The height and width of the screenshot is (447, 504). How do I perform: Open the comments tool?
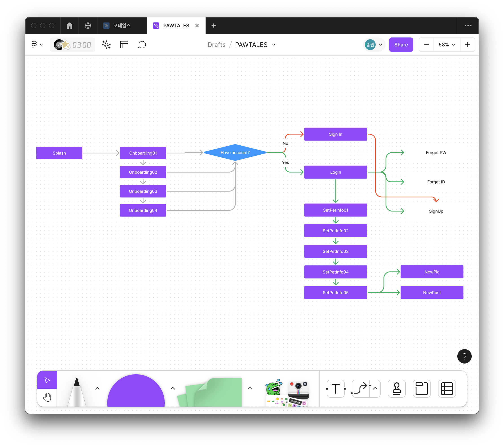(x=142, y=45)
